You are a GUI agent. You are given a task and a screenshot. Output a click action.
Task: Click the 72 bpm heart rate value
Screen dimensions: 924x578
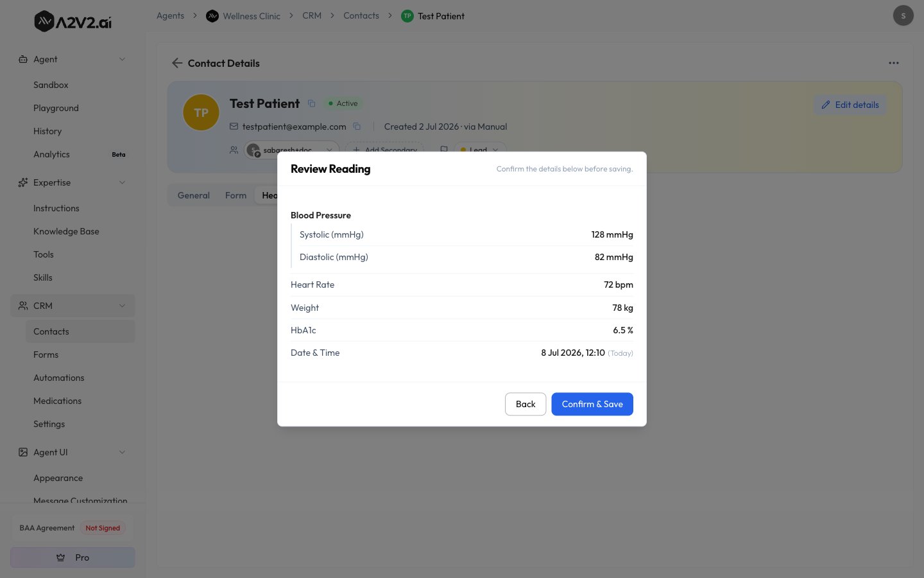[x=618, y=285]
